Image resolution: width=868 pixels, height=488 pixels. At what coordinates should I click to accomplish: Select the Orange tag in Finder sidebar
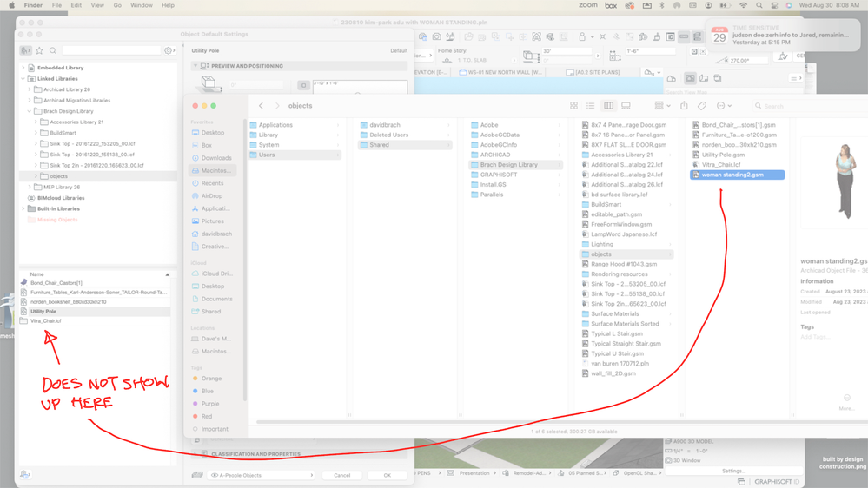tap(211, 379)
